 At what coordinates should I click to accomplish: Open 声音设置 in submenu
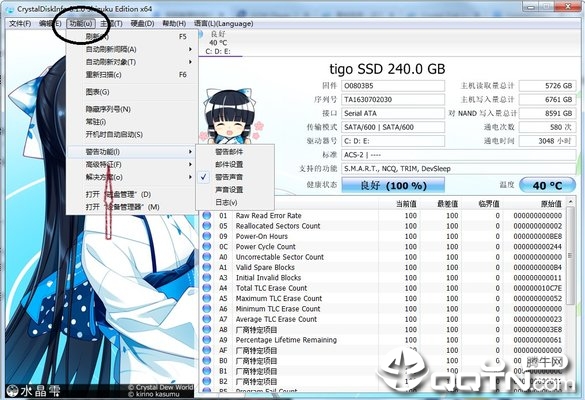[x=235, y=190]
